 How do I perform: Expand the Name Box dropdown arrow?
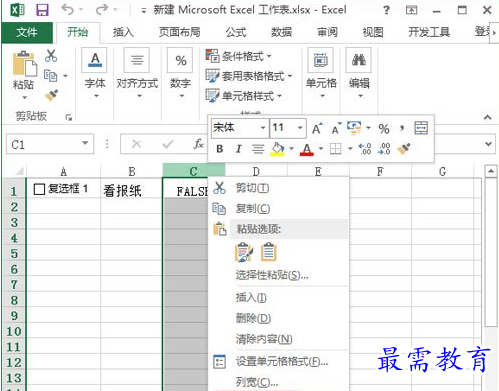pyautogui.click(x=85, y=143)
